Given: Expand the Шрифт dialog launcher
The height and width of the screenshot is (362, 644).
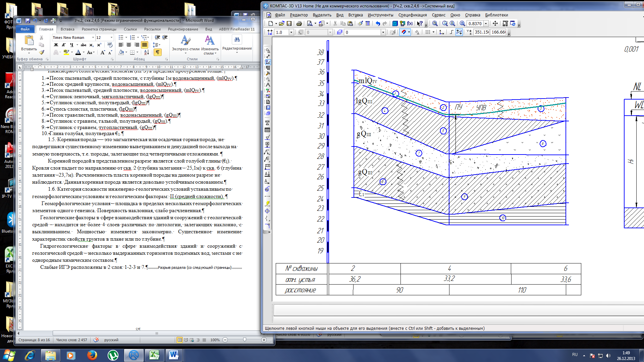Looking at the screenshot, I should click(x=112, y=59).
